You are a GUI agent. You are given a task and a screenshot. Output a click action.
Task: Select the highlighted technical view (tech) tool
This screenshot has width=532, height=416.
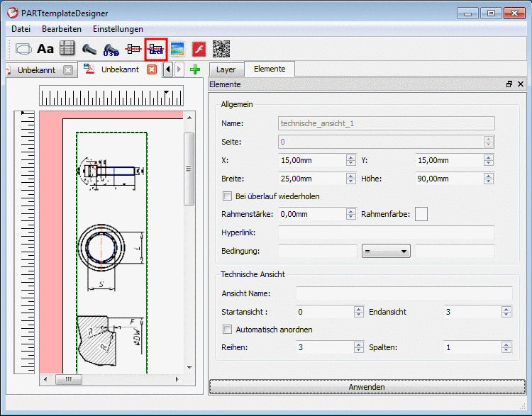[155, 49]
